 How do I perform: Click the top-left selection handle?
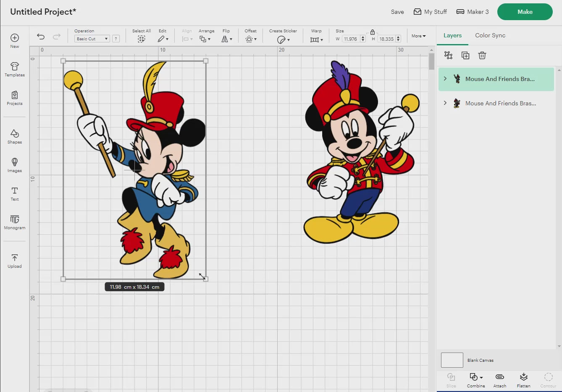pos(63,61)
